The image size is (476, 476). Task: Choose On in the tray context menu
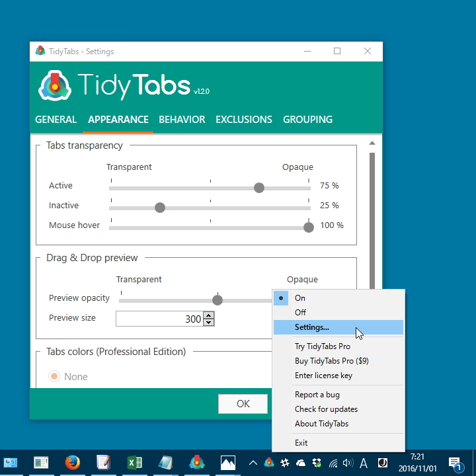pos(338,297)
